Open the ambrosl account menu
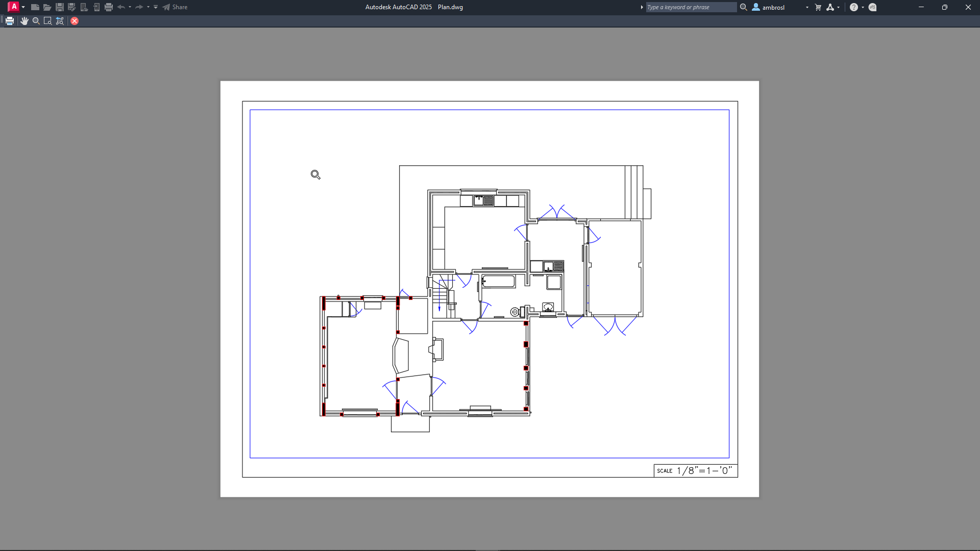This screenshot has width=980, height=551. (772, 7)
